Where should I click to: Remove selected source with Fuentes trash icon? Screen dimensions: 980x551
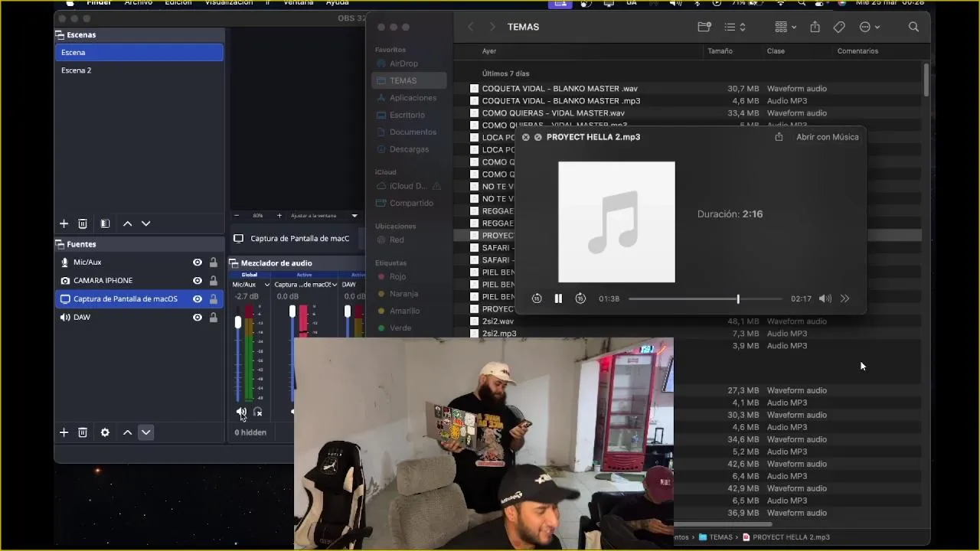83,432
